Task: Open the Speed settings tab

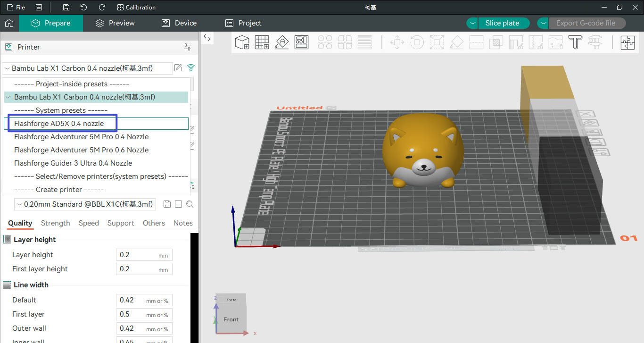Action: (x=89, y=223)
